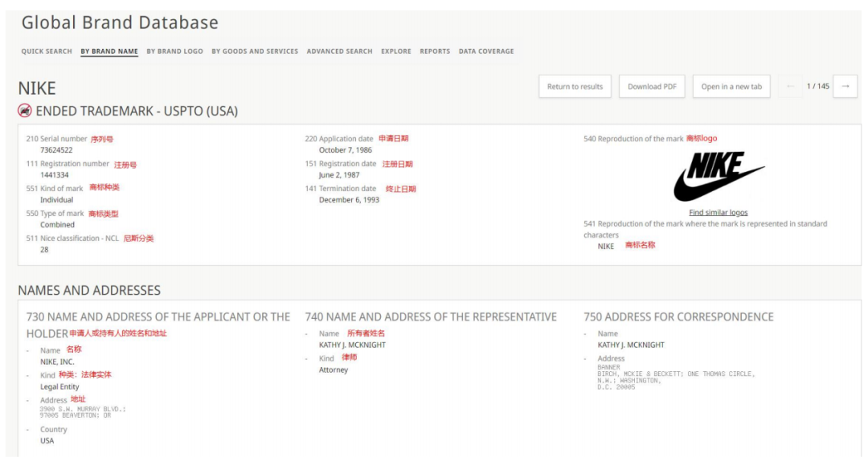
Task: Click the 550 Type of mark label
Action: tap(55, 214)
